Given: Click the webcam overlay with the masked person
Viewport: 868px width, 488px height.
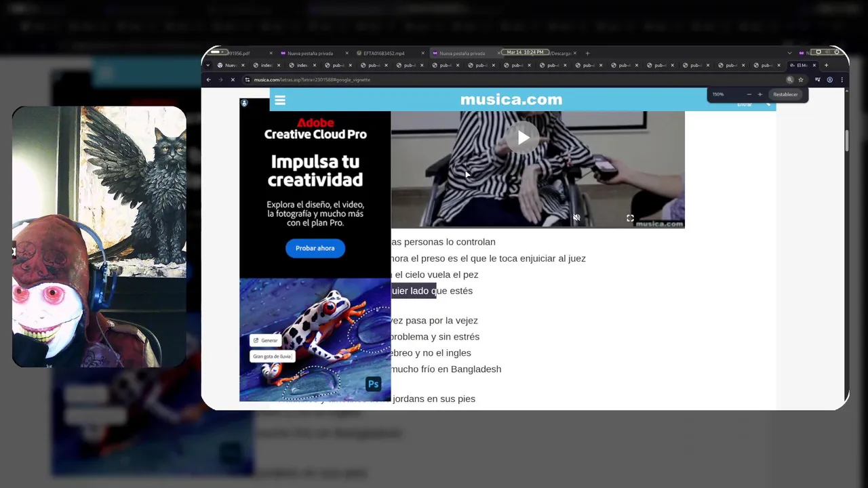Looking at the screenshot, I should tap(99, 237).
